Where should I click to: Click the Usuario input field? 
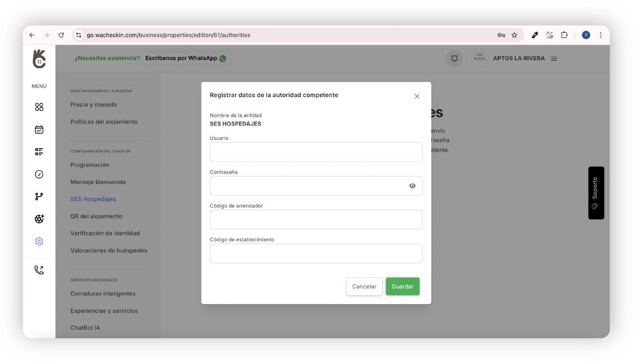(316, 152)
